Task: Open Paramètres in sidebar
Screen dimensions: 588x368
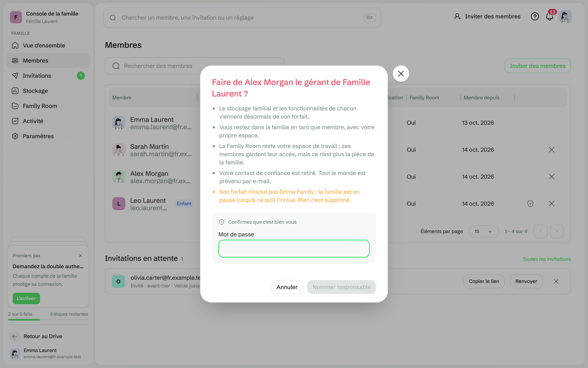Action: click(x=48, y=136)
